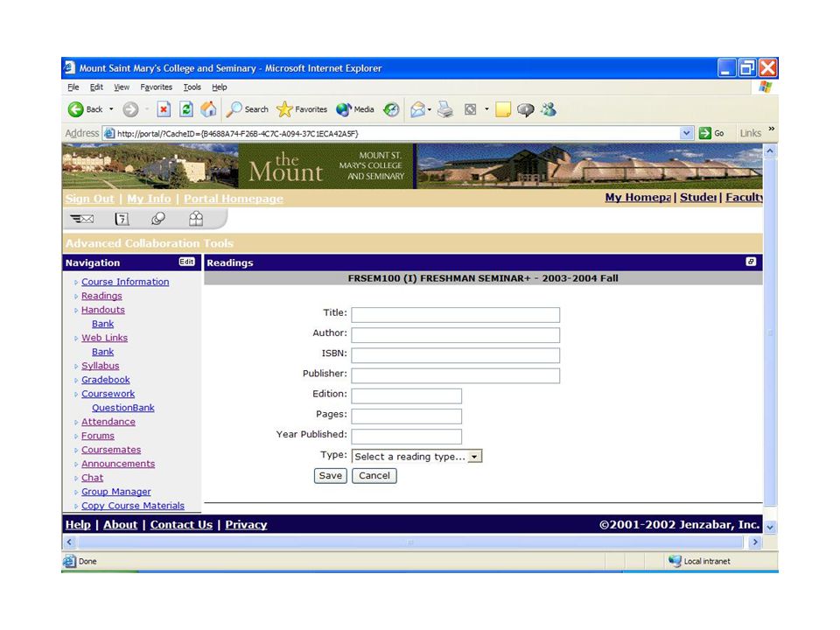This screenshot has height=630, width=840.
Task: Open the Attendance navigation link
Action: coord(108,422)
